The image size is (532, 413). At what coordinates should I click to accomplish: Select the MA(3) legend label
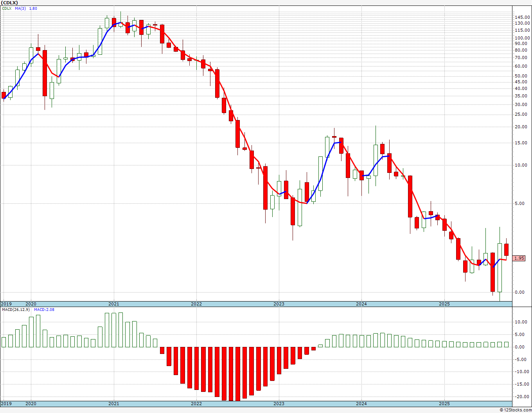tap(20, 8)
